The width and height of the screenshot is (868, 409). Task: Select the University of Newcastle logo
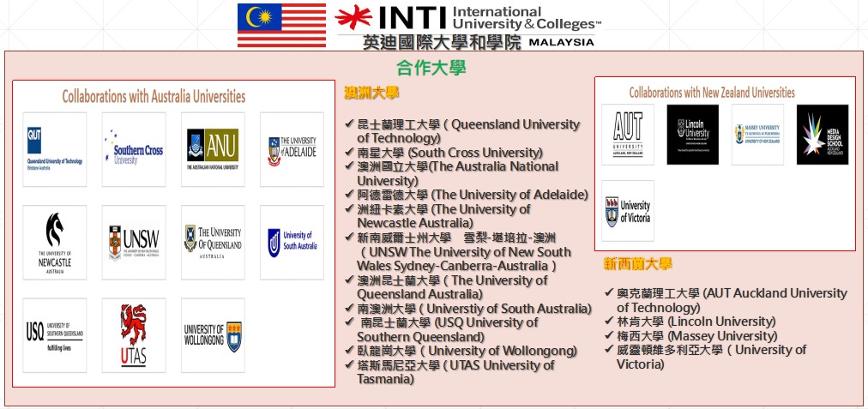pyautogui.click(x=55, y=243)
